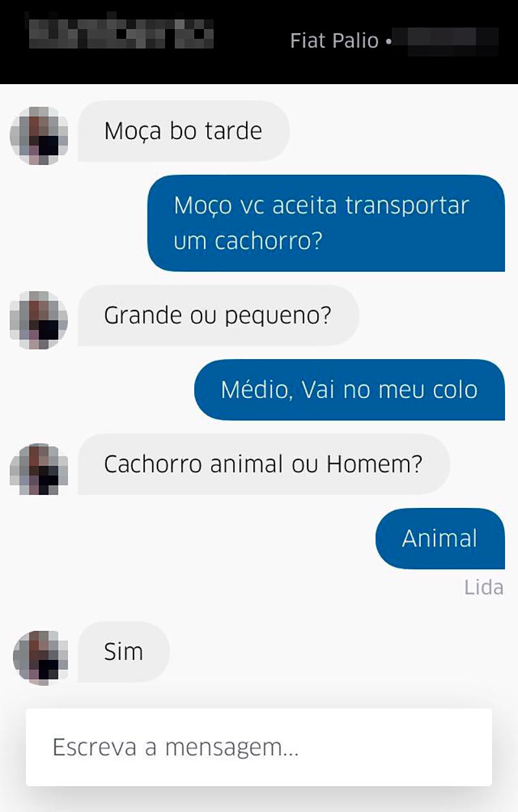The image size is (518, 812).
Task: Tap the "Moço vc aceita transportar um cachorro?" message
Action: [x=326, y=223]
